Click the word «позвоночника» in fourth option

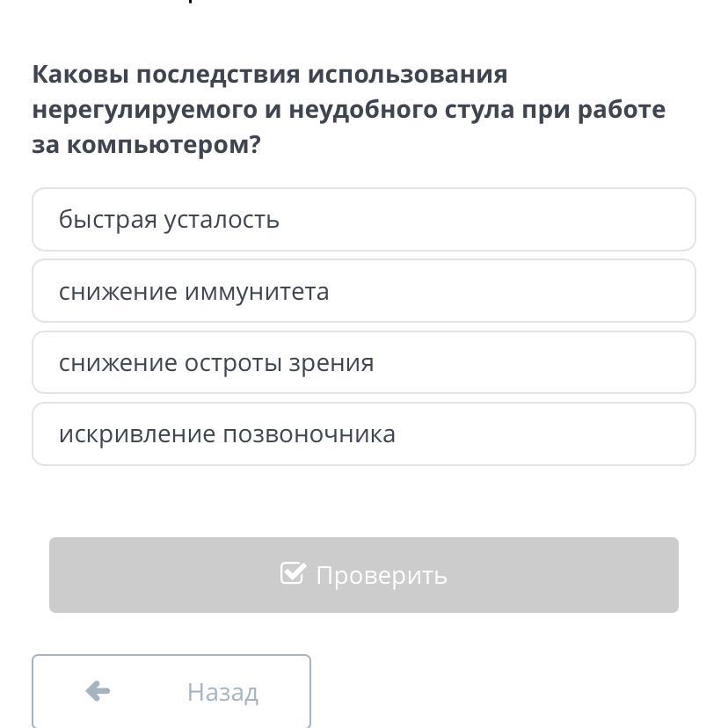point(309,434)
